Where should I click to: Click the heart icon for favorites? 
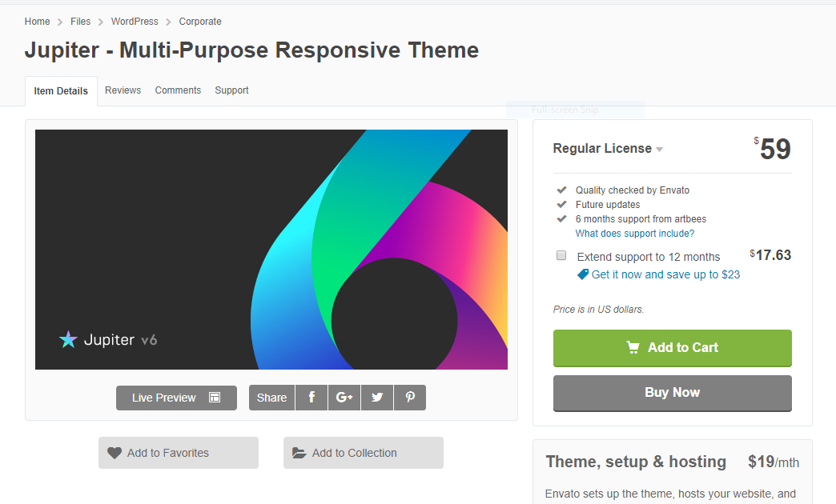tap(115, 453)
